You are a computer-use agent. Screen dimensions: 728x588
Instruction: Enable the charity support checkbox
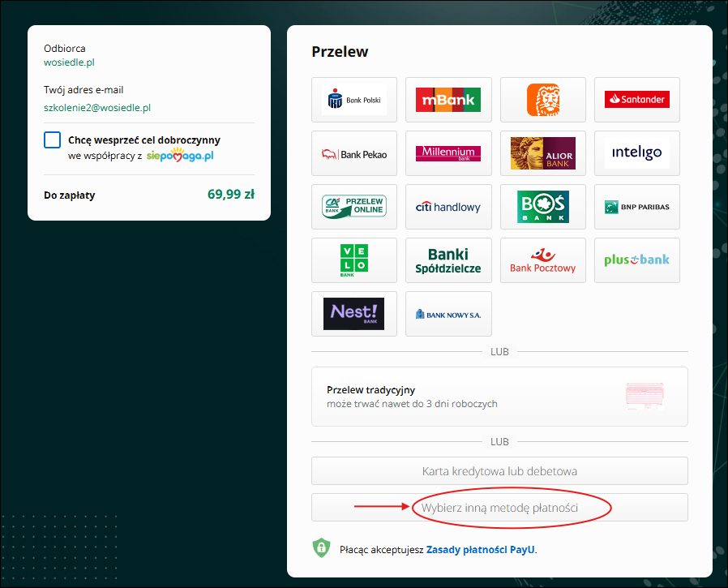pyautogui.click(x=53, y=139)
